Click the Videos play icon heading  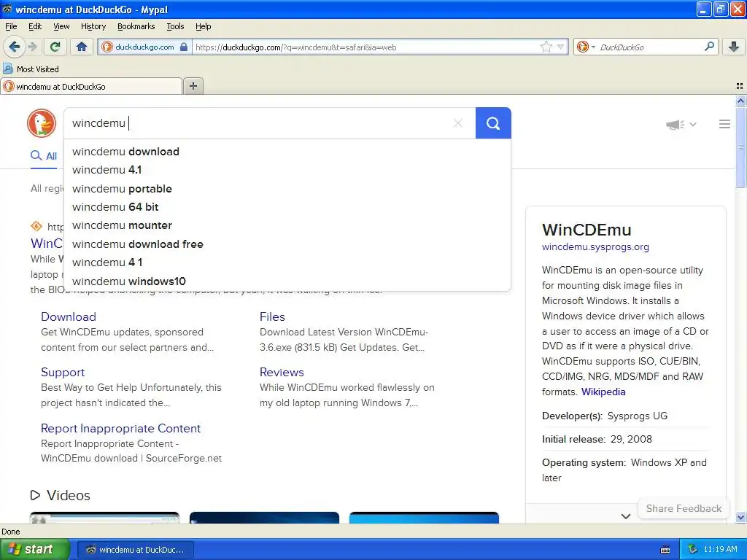[x=35, y=495]
